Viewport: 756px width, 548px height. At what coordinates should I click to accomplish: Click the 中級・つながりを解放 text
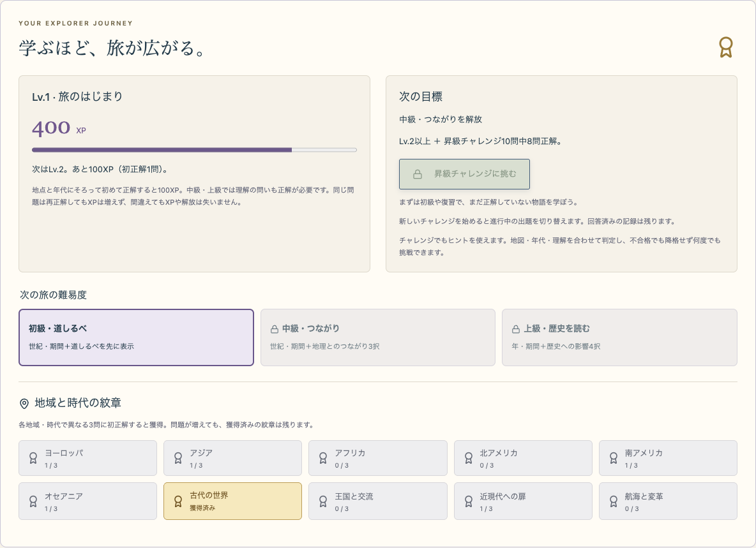[x=441, y=119]
